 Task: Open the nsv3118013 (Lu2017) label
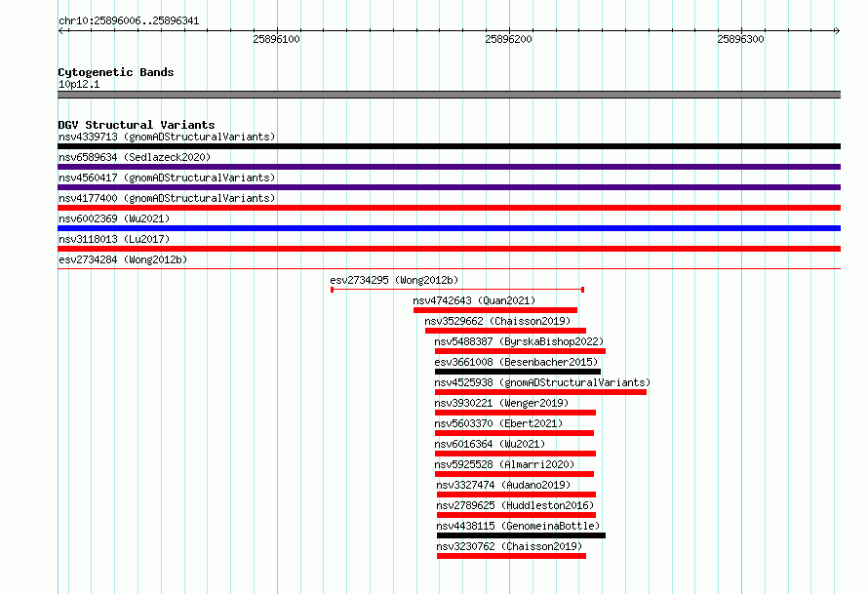click(114, 239)
